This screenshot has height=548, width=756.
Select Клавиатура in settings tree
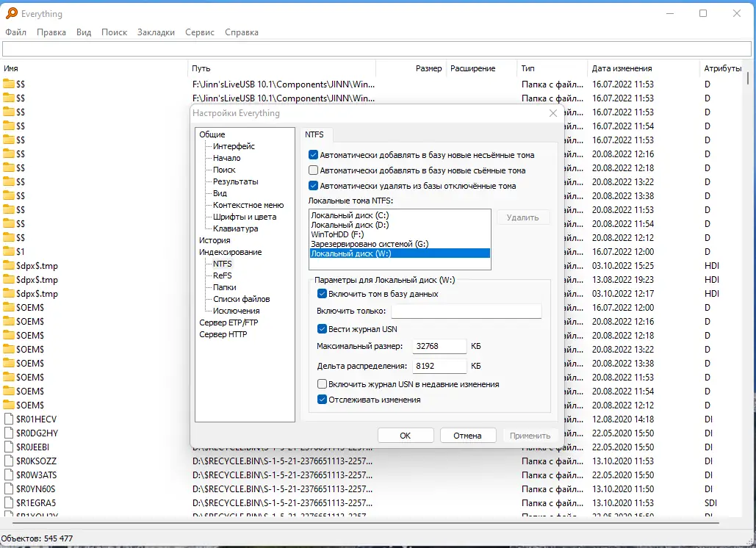click(x=235, y=228)
